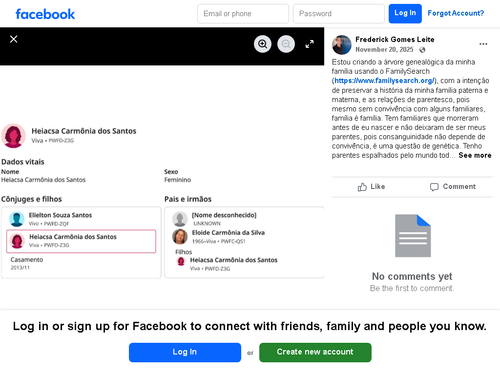Viewport: 500px width, 375px height.
Task: Click Elielton Souza Santos avatar icon
Action: pos(17,219)
